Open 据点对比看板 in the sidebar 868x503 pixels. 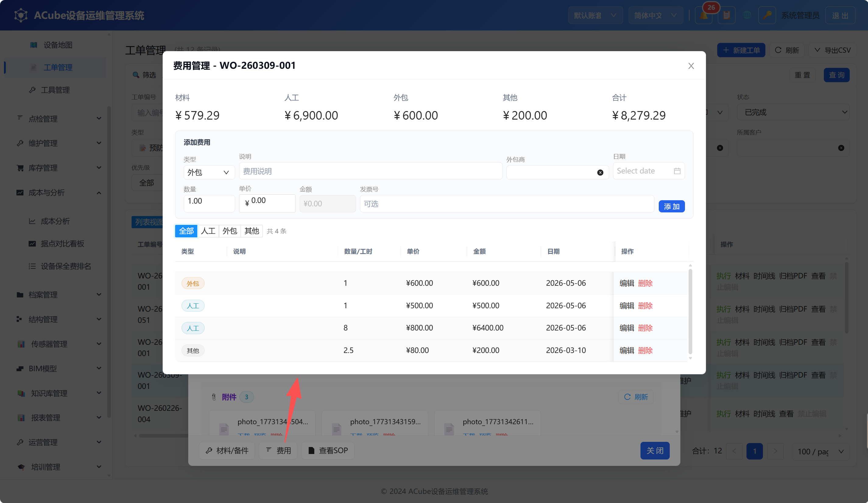(x=62, y=243)
